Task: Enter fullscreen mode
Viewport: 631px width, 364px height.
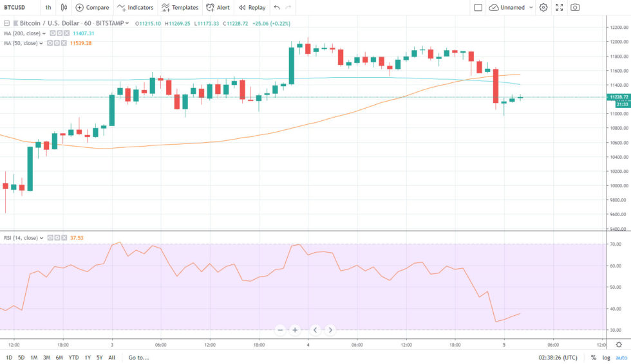Action: click(560, 7)
